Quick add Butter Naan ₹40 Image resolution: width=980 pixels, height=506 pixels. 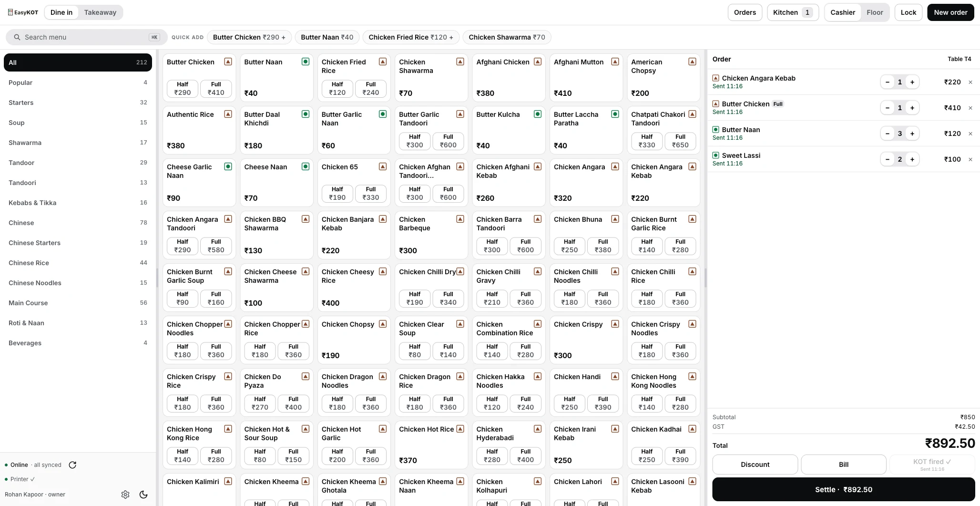tap(327, 37)
